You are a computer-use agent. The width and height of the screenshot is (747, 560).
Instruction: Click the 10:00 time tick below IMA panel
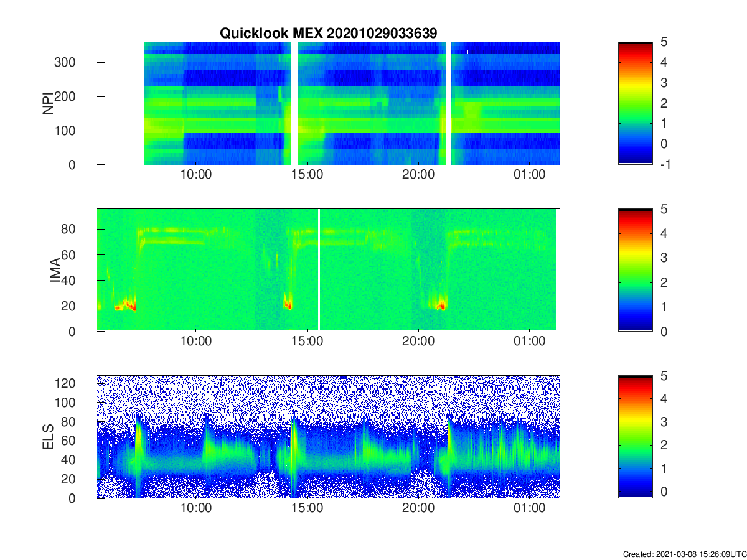click(196, 342)
